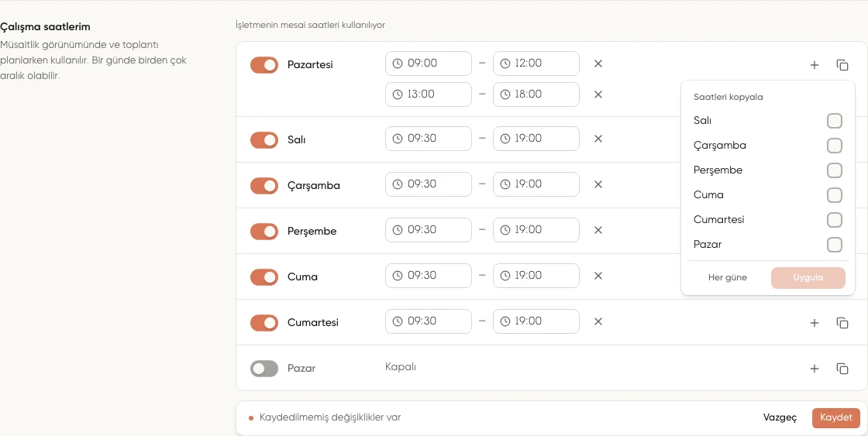
Task: Click the Kaydet button
Action: tap(836, 417)
